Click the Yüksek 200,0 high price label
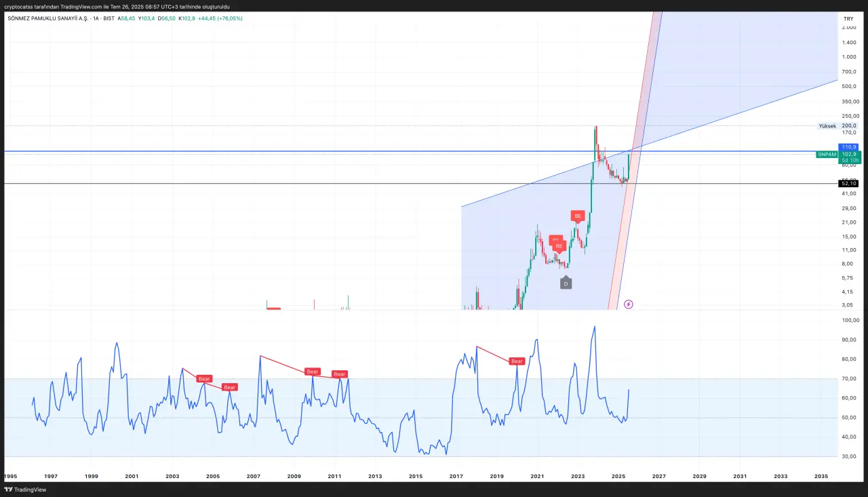Viewport: 868px width, 497px height. pyautogui.click(x=838, y=126)
